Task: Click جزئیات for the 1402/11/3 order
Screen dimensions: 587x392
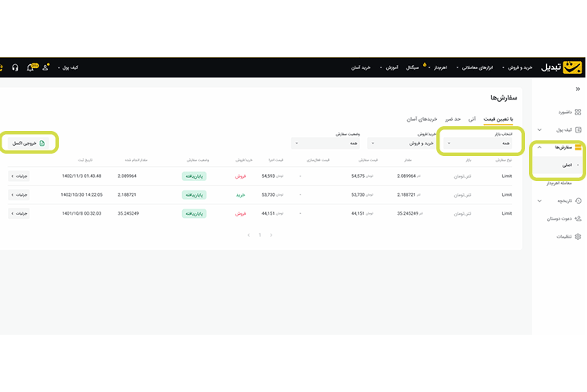Action: click(19, 176)
